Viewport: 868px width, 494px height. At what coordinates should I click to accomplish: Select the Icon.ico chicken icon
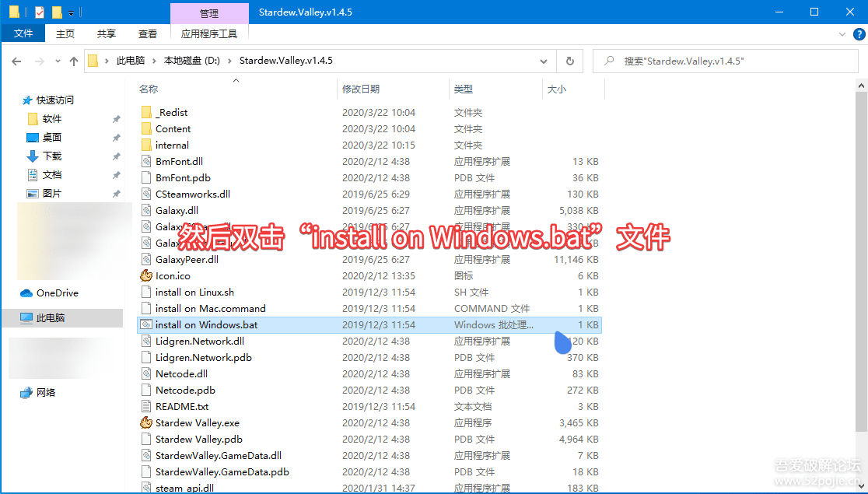click(146, 276)
